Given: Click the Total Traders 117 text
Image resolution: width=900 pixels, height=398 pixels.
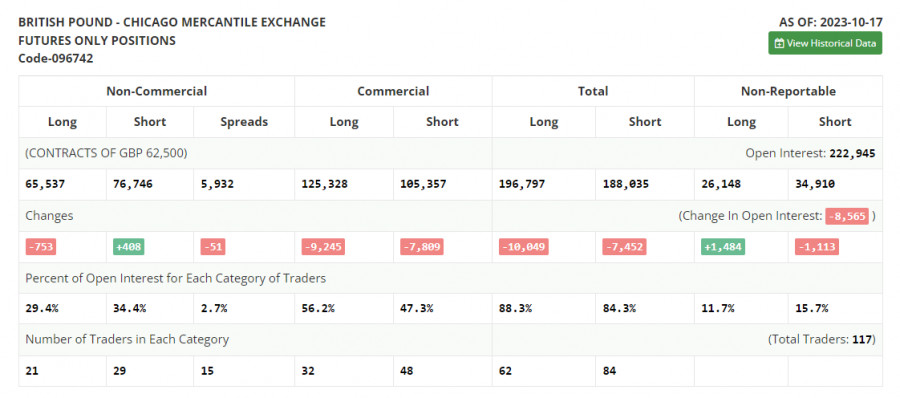Looking at the screenshot, I should [822, 339].
